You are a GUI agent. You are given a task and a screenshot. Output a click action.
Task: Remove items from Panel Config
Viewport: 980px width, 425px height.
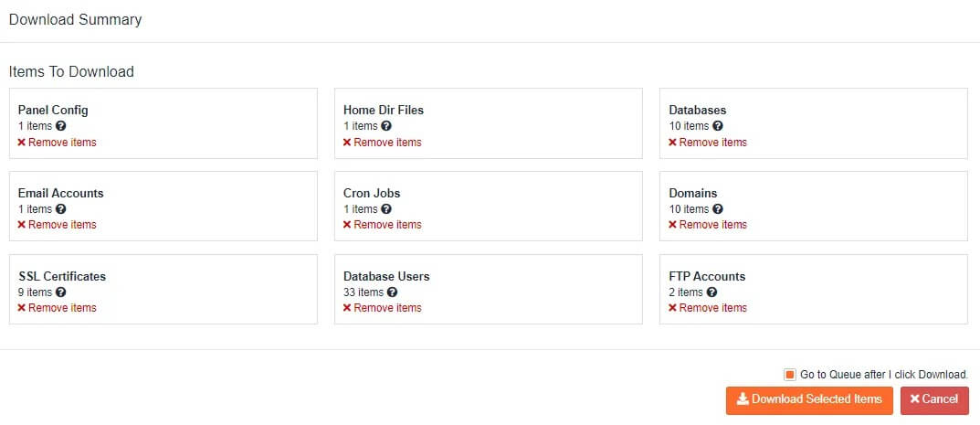(57, 143)
